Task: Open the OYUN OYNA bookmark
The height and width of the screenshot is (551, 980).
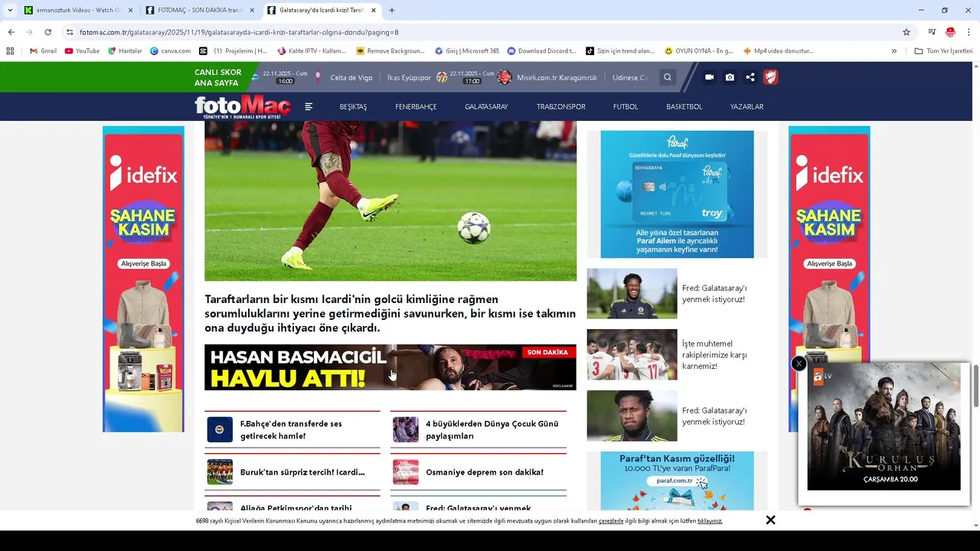Action: pos(699,51)
